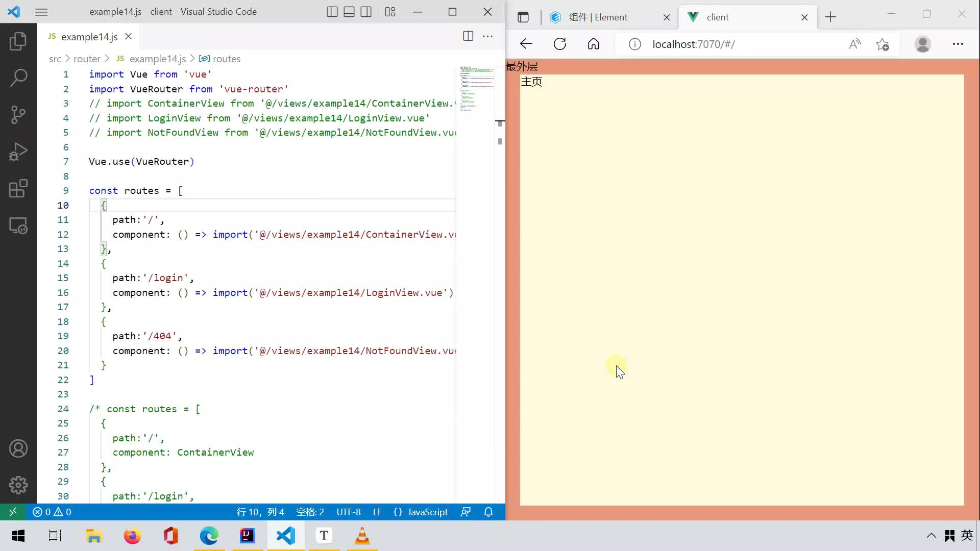
Task: Open the VS Code hamburger menu
Action: (41, 12)
